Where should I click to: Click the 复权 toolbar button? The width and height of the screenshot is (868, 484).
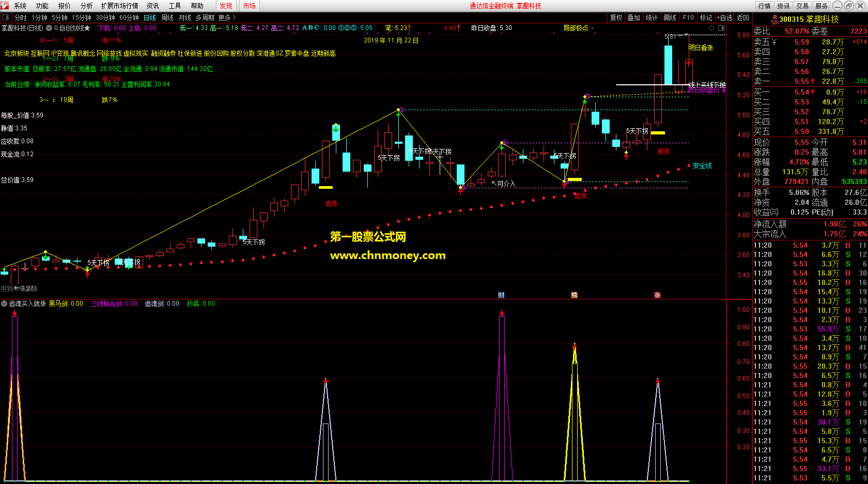coord(616,18)
